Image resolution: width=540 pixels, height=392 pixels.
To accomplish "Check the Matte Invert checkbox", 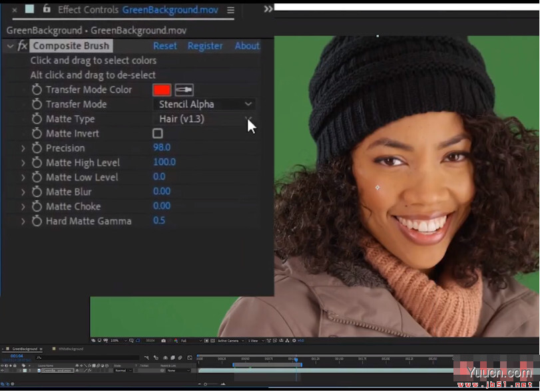I will click(x=158, y=134).
